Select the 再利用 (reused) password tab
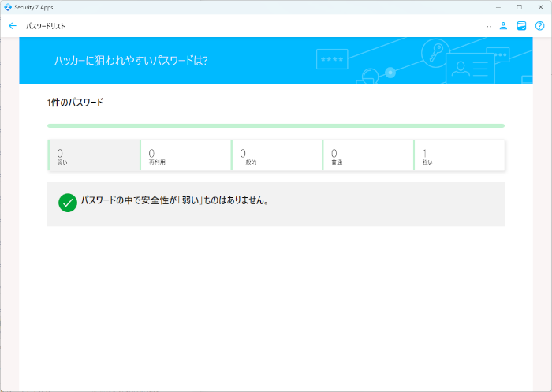Viewport: 552px width, 392px height. tap(185, 155)
